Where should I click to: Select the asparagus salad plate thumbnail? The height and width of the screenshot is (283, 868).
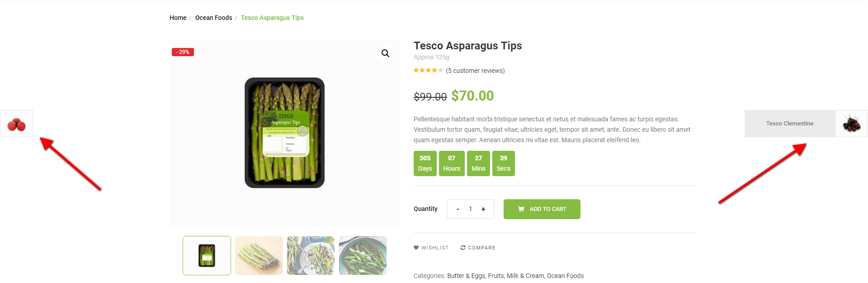[311, 255]
